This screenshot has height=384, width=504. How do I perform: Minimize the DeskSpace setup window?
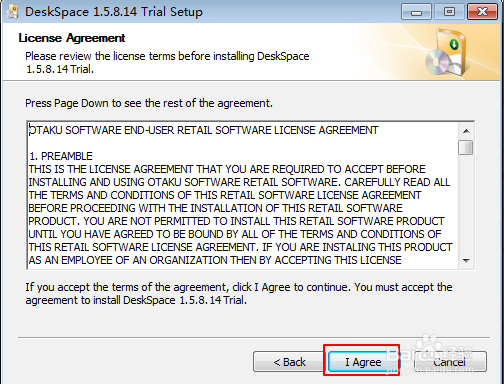[416, 12]
